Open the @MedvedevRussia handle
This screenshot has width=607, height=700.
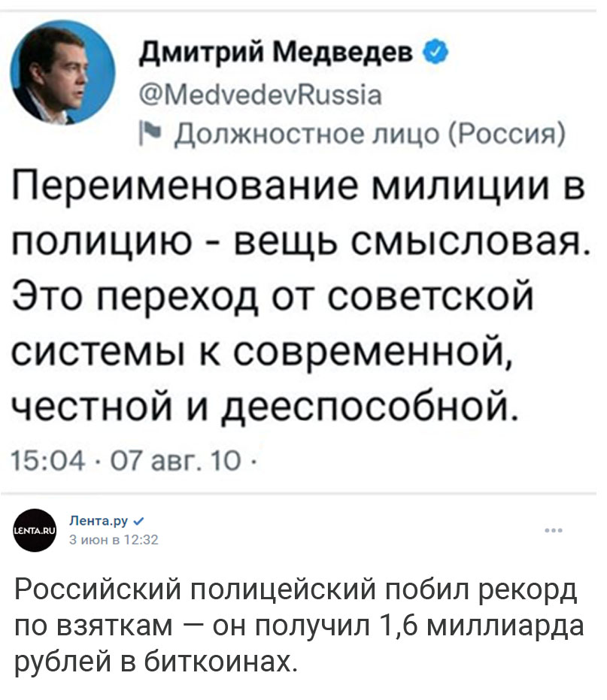(261, 95)
